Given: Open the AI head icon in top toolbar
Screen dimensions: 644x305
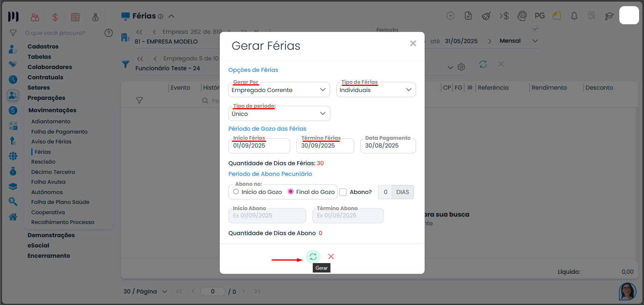Looking at the screenshot, I should pos(522,16).
